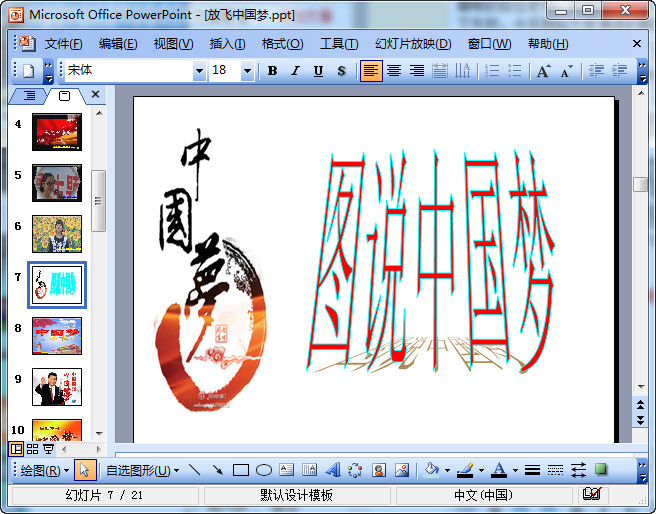Select the Arrow drawing tool
This screenshot has width=656, height=514.
218,471
